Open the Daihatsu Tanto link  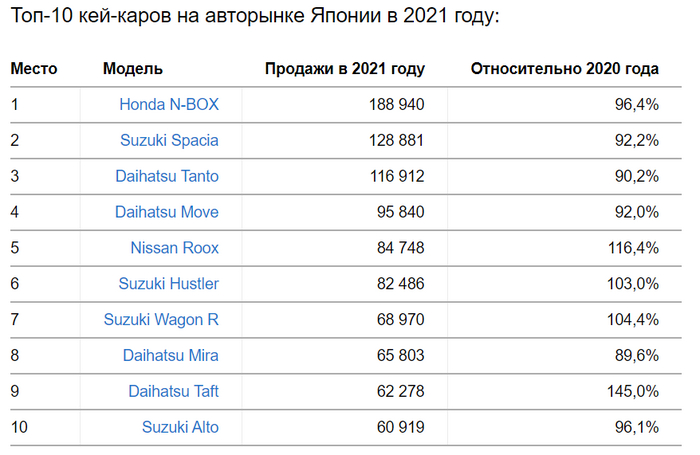[167, 176]
